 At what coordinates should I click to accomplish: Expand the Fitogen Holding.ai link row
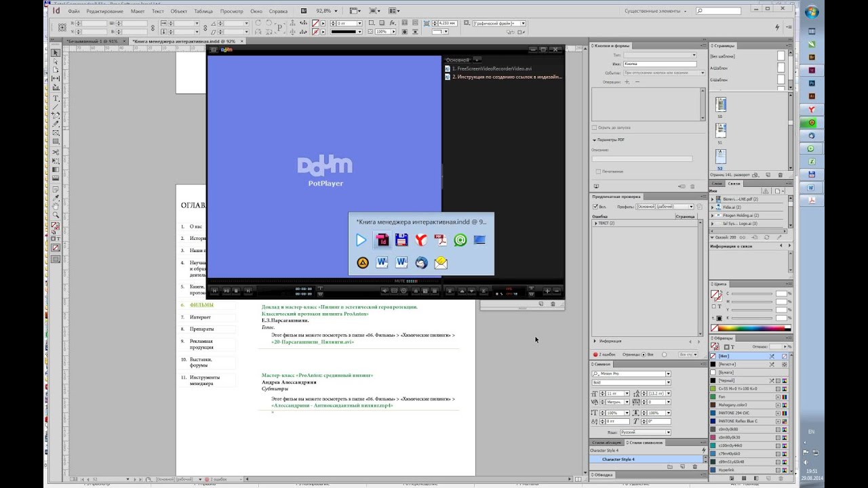(x=713, y=216)
